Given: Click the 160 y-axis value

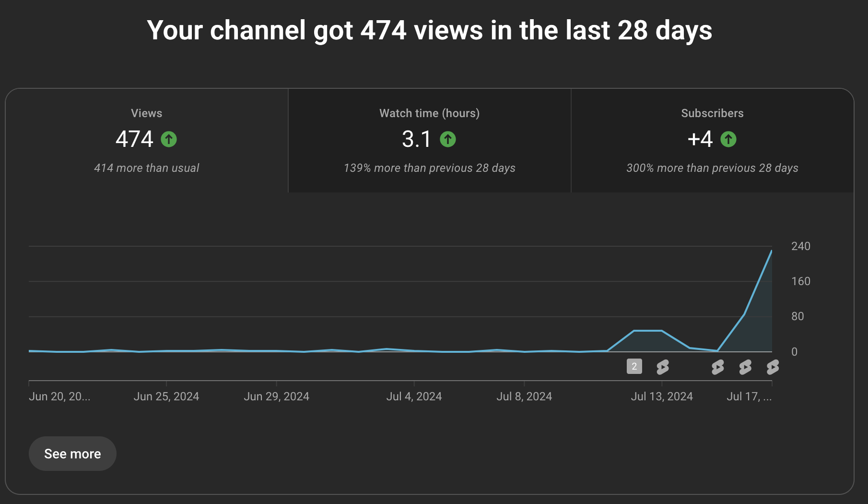Looking at the screenshot, I should point(801,281).
